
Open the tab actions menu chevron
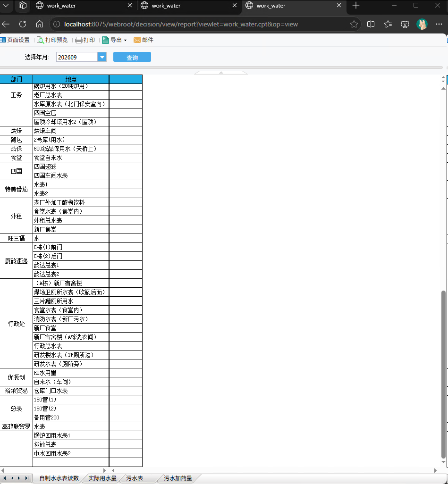[x=6, y=6]
